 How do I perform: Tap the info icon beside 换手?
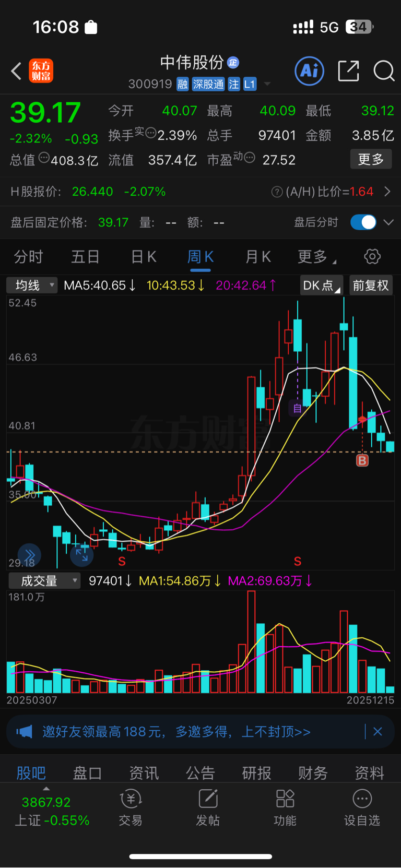[151, 133]
